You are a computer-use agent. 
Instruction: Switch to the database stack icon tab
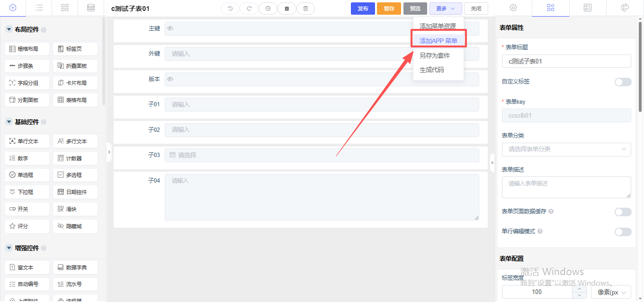90,8
